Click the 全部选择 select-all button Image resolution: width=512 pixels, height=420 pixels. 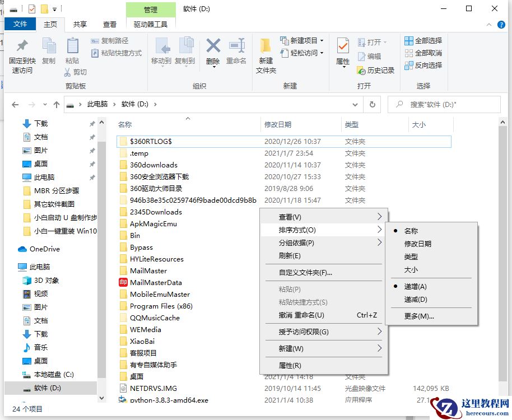423,41
